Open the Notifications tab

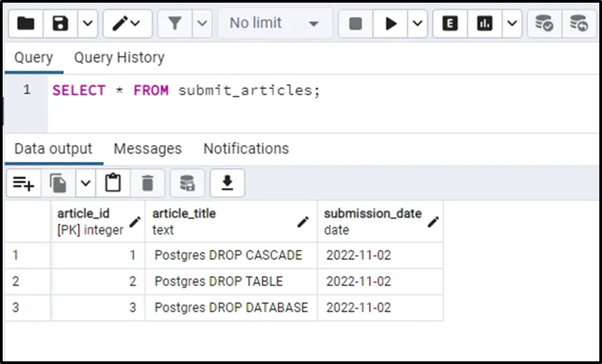(x=246, y=148)
